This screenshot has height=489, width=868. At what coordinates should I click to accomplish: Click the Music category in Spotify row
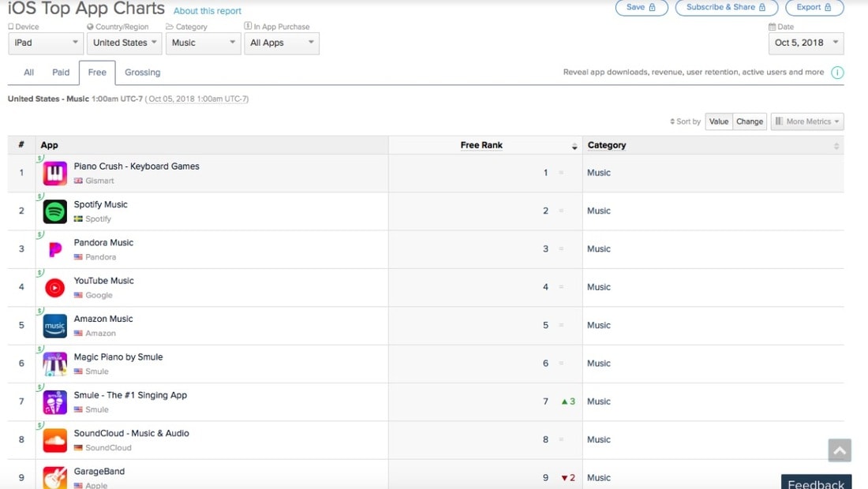click(x=599, y=211)
